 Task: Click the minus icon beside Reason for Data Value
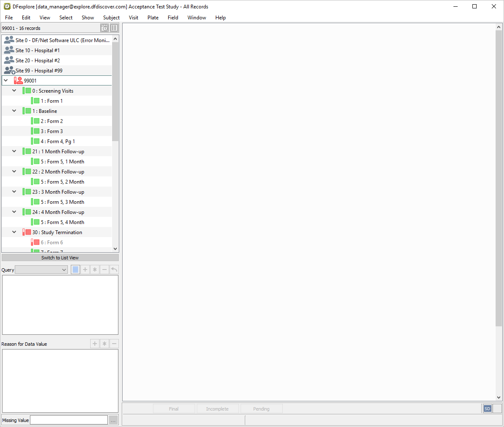(x=114, y=344)
